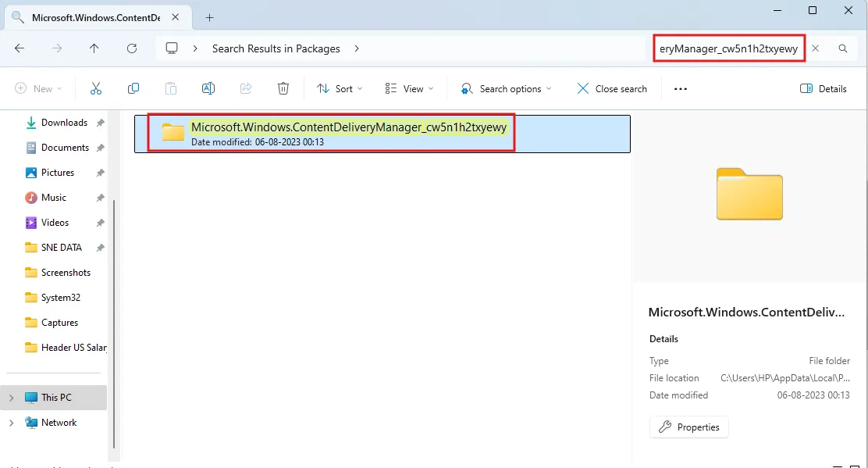
Task: Click the Rename icon in toolbar
Action: coord(208,88)
